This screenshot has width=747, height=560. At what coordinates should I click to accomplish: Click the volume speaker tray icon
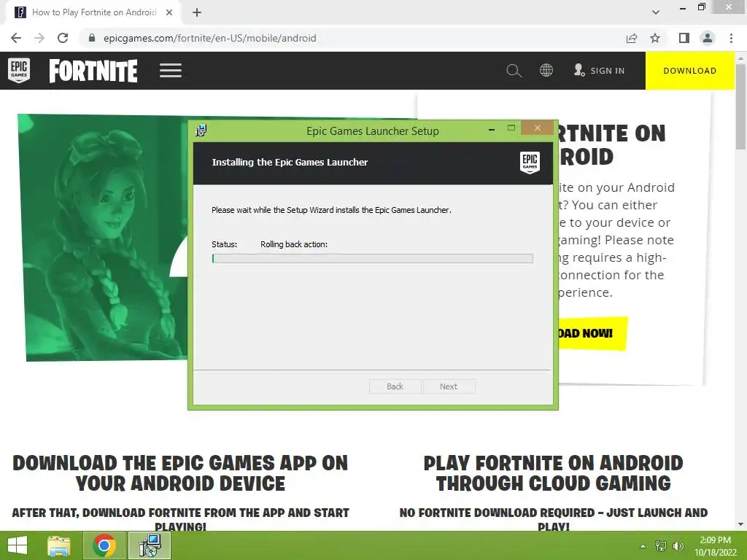[678, 546]
